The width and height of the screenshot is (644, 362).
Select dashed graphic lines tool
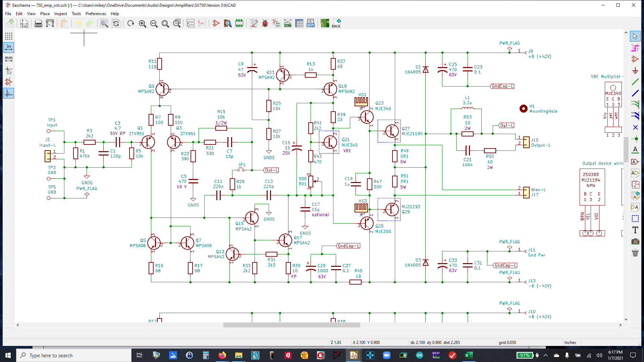click(635, 219)
